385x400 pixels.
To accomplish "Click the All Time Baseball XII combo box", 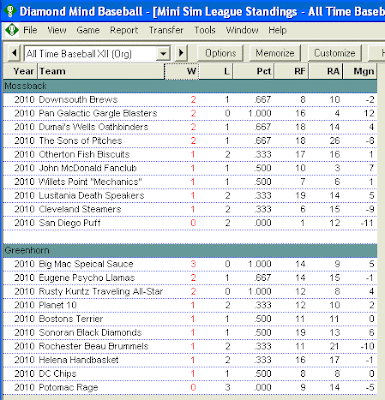I will pyautogui.click(x=97, y=53).
